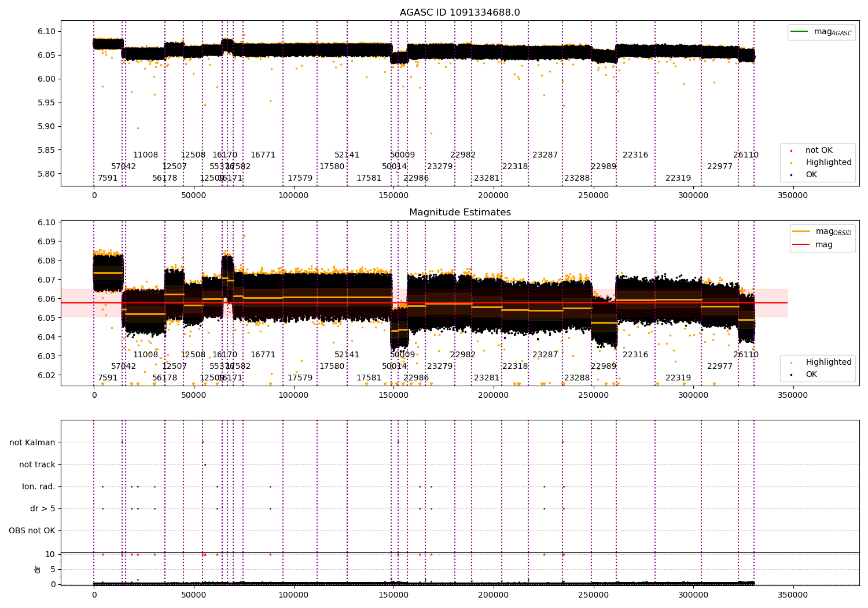This screenshot has width=868, height=608.
Task: Click OBSID label 23281 in the middle panel
Action: [x=487, y=378]
